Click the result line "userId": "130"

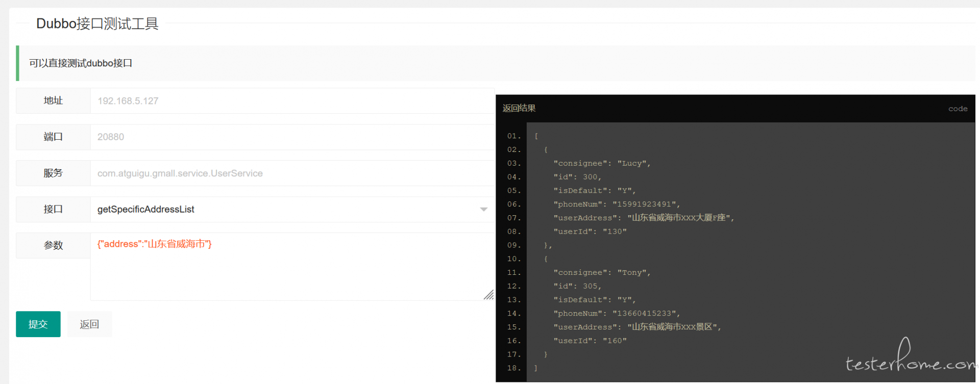pyautogui.click(x=590, y=232)
